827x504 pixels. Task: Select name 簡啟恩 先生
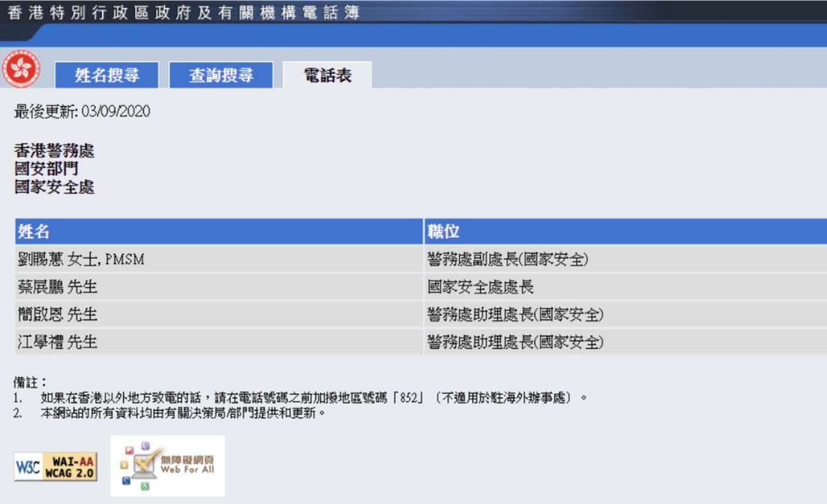(x=57, y=314)
